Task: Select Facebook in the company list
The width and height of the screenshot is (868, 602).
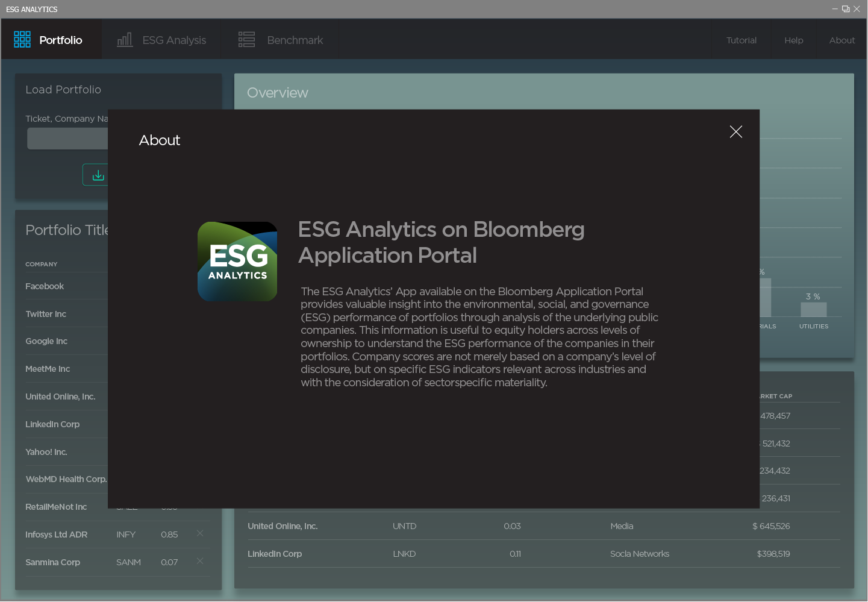Action: [x=45, y=286]
